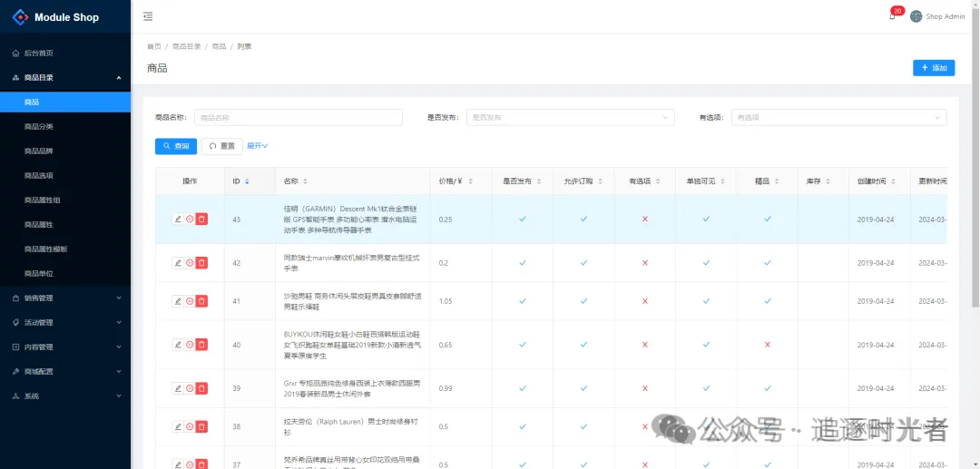This screenshot has height=469, width=980.
Task: Click the Module Shop logo icon
Action: [20, 17]
